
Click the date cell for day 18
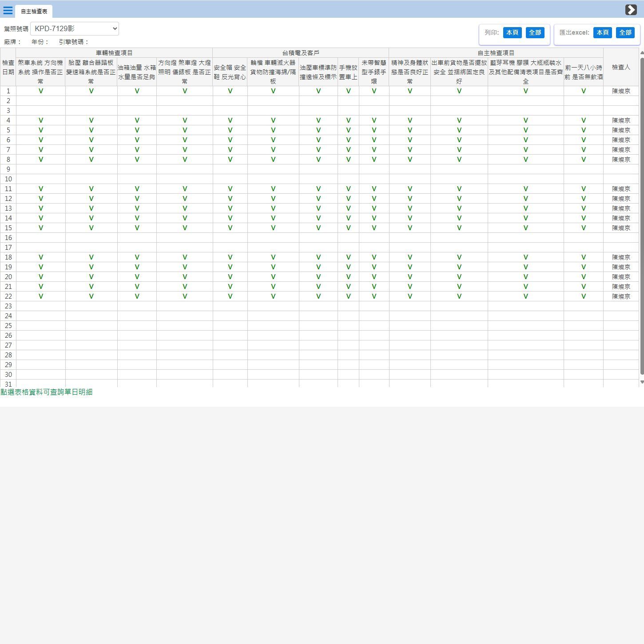(x=8, y=257)
